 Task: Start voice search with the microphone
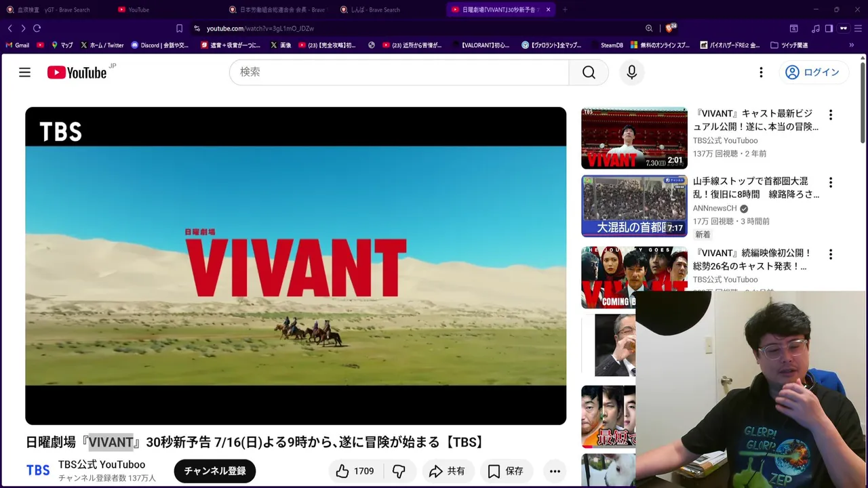pyautogui.click(x=632, y=73)
